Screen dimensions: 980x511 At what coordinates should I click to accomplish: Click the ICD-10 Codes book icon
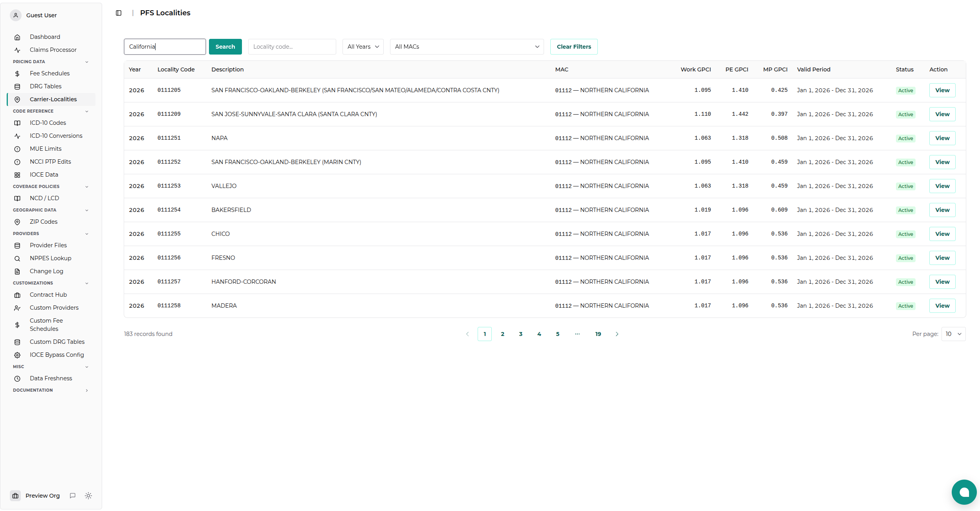point(17,123)
